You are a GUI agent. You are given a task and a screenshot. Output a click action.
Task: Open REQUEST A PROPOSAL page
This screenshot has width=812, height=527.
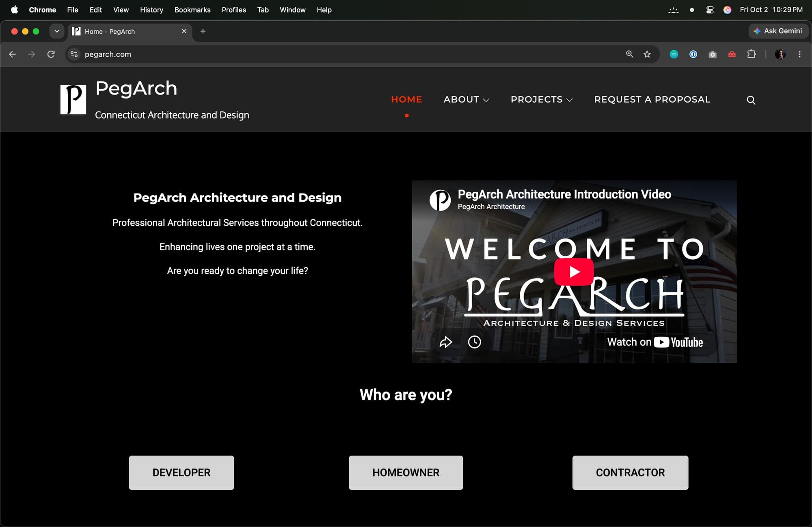click(x=652, y=99)
